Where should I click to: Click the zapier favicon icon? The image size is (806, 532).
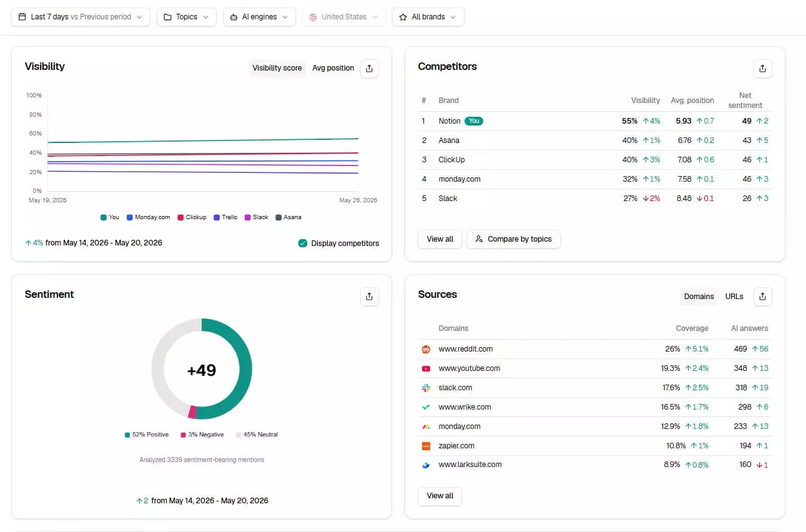tap(426, 446)
